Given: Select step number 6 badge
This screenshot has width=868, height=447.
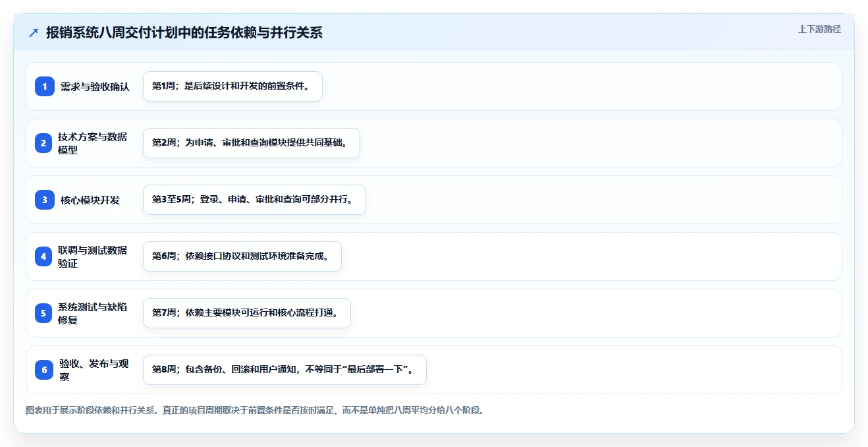Looking at the screenshot, I should pyautogui.click(x=44, y=370).
